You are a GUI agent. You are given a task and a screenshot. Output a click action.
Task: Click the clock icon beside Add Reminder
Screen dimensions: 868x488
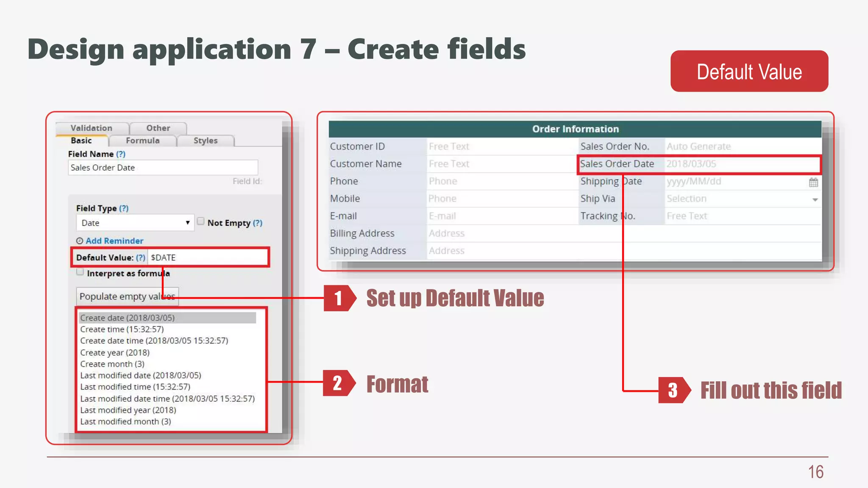click(x=80, y=241)
